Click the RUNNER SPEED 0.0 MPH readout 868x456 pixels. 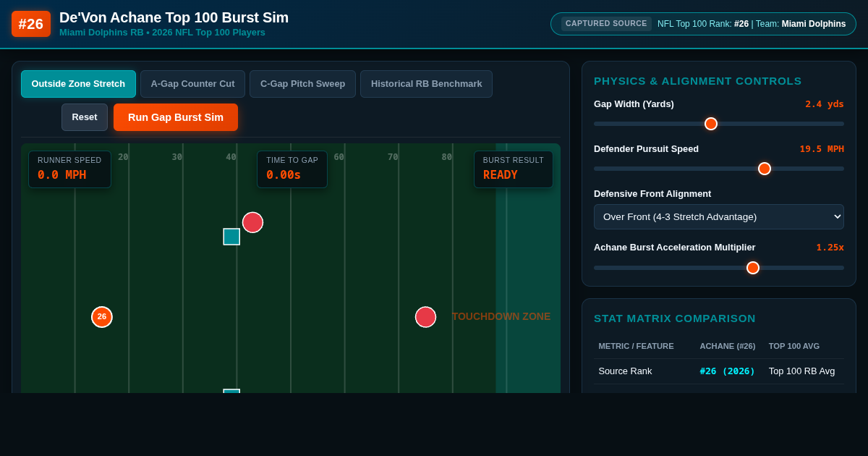(69, 169)
